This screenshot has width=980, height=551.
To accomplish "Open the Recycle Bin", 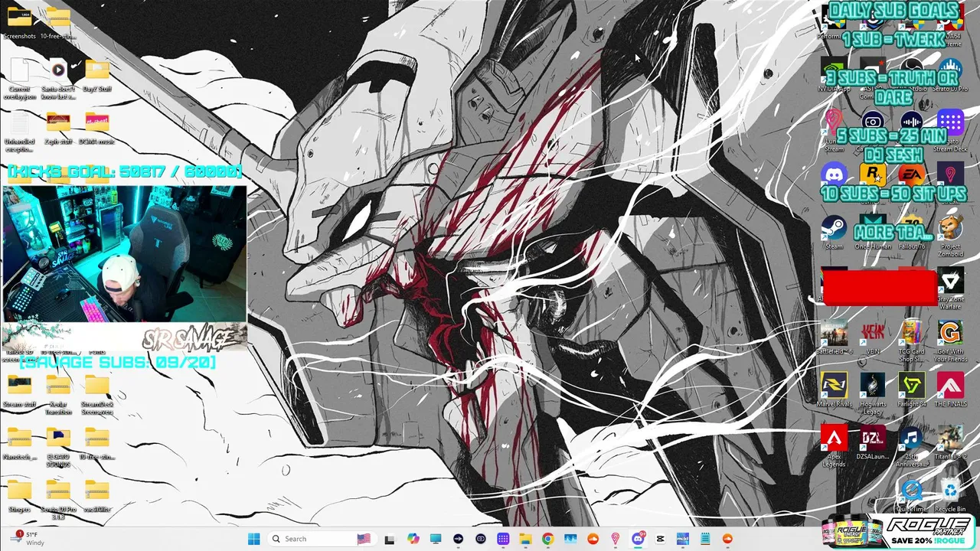I will point(950,496).
